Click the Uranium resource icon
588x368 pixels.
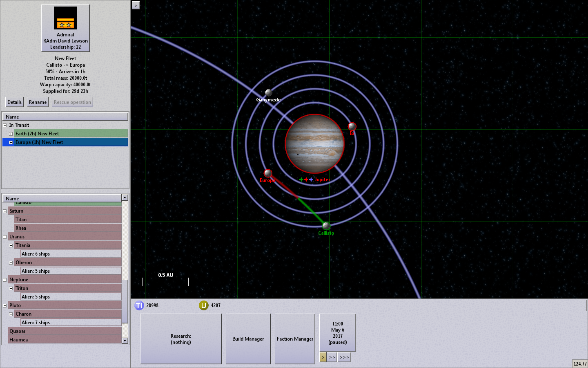pos(203,305)
